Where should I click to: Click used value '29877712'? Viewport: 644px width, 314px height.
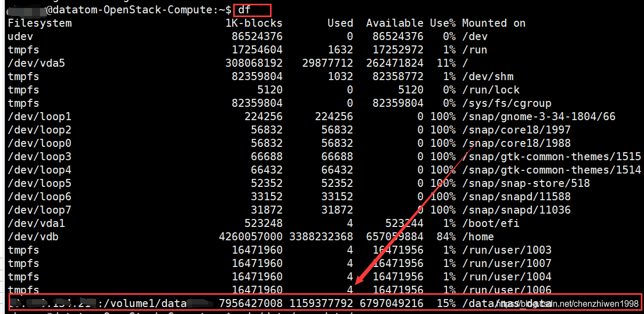pyautogui.click(x=328, y=63)
